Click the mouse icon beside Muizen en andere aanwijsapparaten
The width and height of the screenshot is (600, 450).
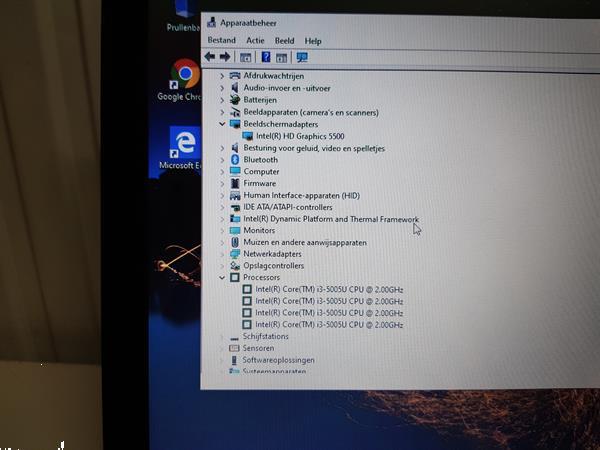click(235, 242)
